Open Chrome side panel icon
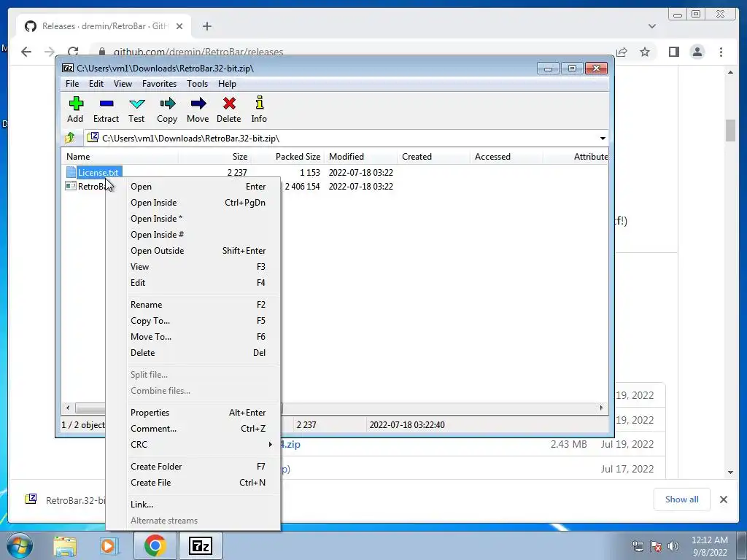Image resolution: width=747 pixels, height=560 pixels. [673, 52]
